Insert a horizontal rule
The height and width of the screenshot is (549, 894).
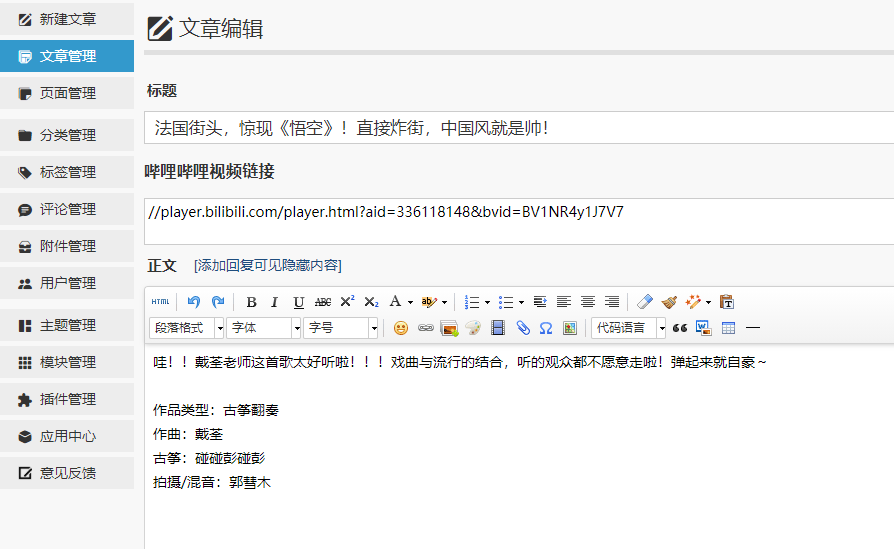pyautogui.click(x=753, y=328)
